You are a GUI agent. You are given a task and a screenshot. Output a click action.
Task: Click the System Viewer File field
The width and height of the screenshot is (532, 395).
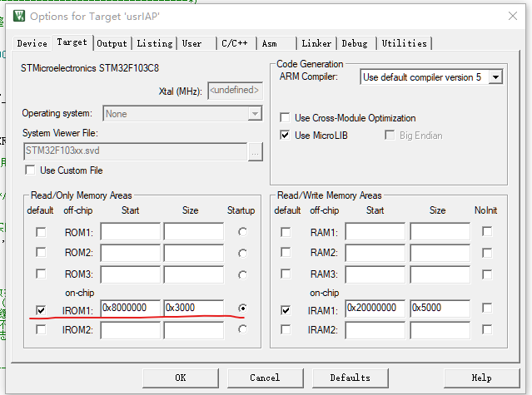click(x=136, y=151)
